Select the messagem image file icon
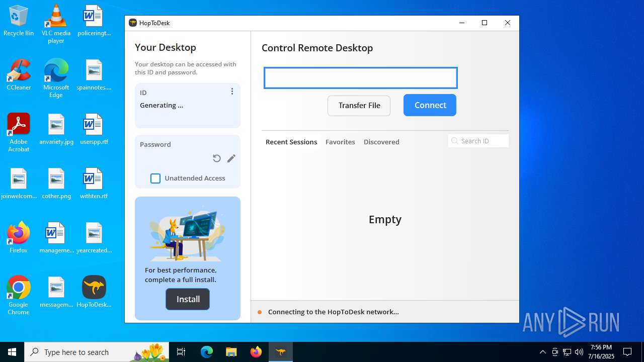644x362 pixels. coord(56,292)
